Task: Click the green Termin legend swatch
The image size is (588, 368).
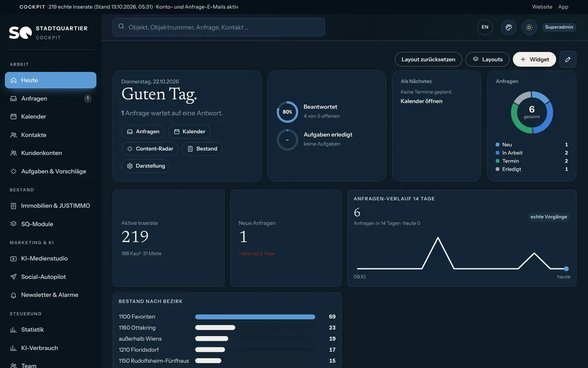Action: (x=497, y=161)
